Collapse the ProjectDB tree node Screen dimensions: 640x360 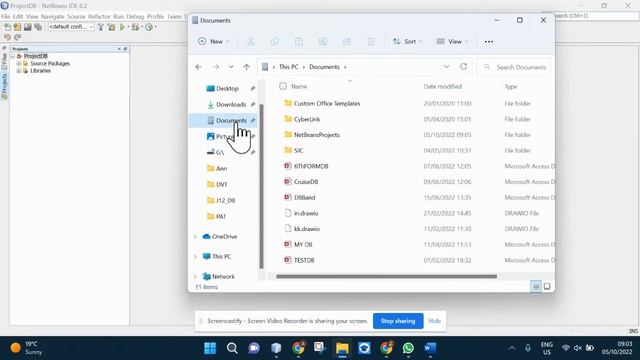click(x=13, y=56)
